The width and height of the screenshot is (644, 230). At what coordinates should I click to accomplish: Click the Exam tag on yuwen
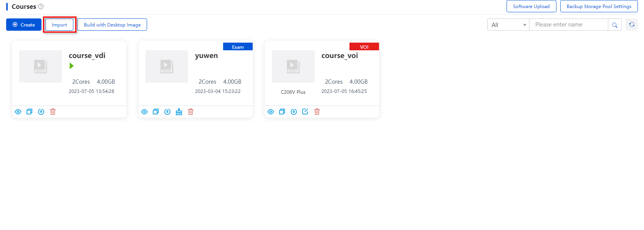click(238, 46)
